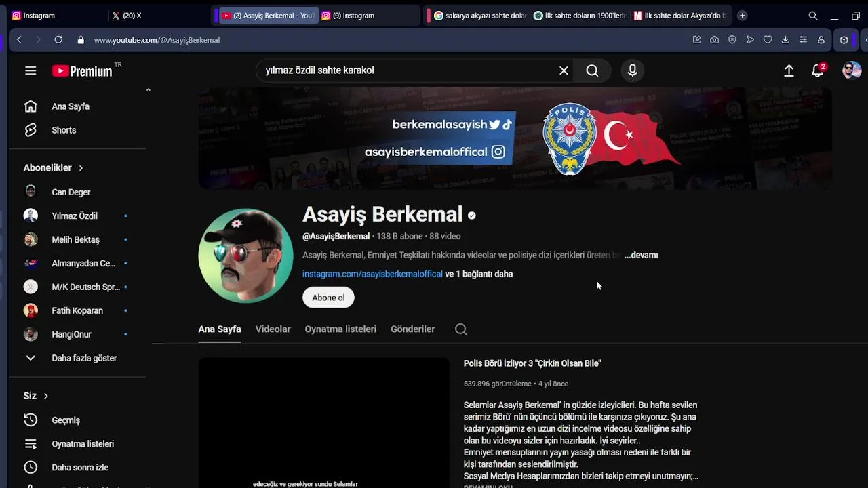Switch to the (20) X browser tab
Viewport: 868px width, 488px height.
pyautogui.click(x=159, y=16)
